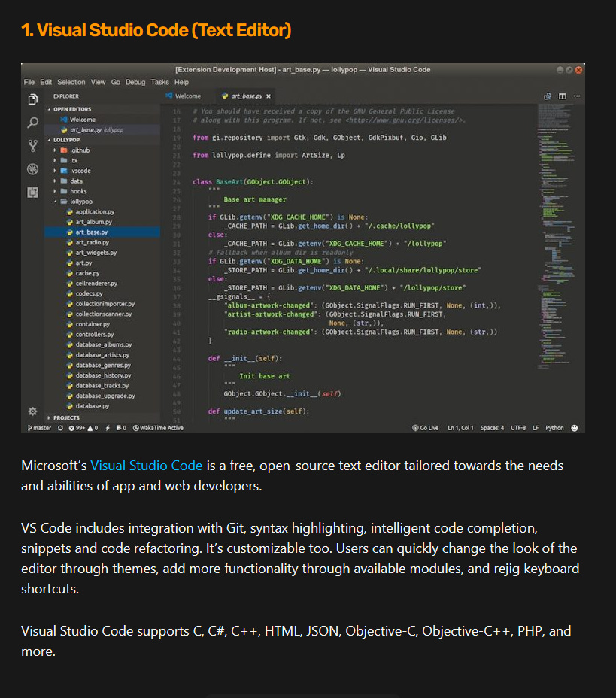This screenshot has height=698, width=616.
Task: Expand the .github folder
Action: pos(79,150)
